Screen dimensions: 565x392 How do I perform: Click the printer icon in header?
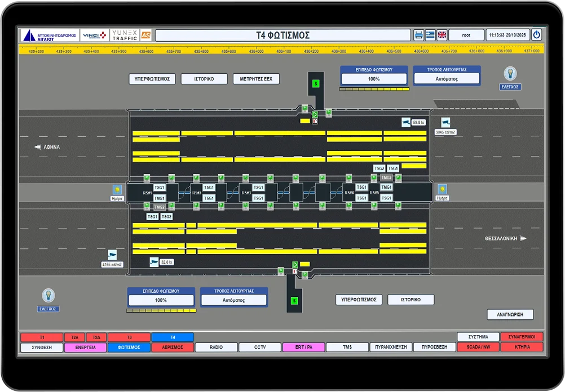point(418,35)
